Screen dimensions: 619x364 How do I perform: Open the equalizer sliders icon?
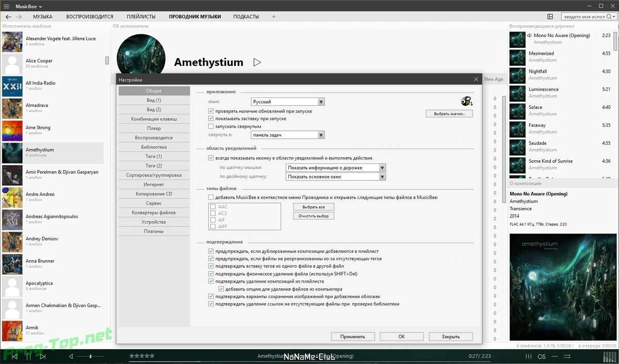coord(528,356)
